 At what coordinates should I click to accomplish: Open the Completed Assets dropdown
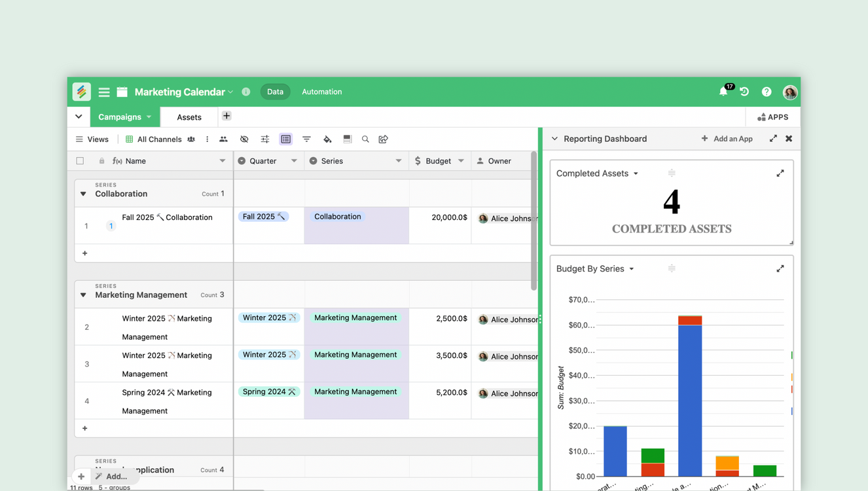[636, 174]
